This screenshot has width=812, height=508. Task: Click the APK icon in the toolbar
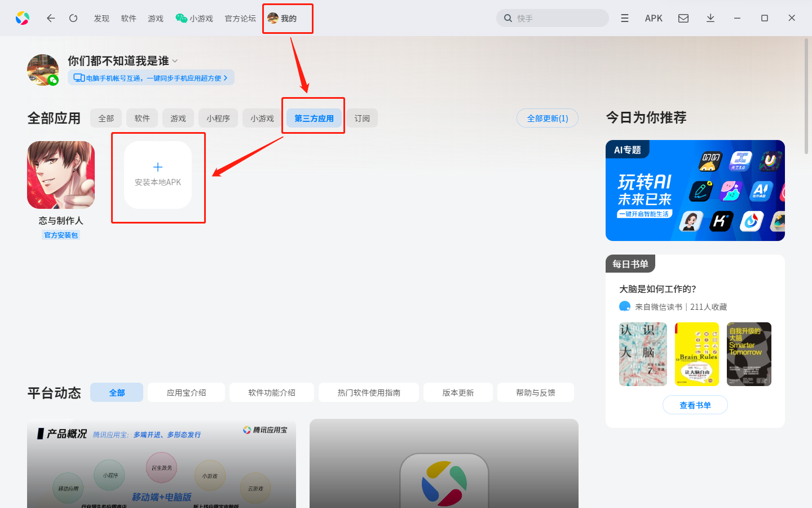654,17
